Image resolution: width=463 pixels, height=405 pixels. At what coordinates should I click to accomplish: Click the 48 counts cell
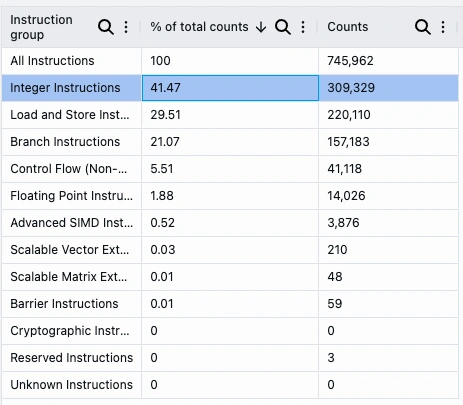pos(389,277)
